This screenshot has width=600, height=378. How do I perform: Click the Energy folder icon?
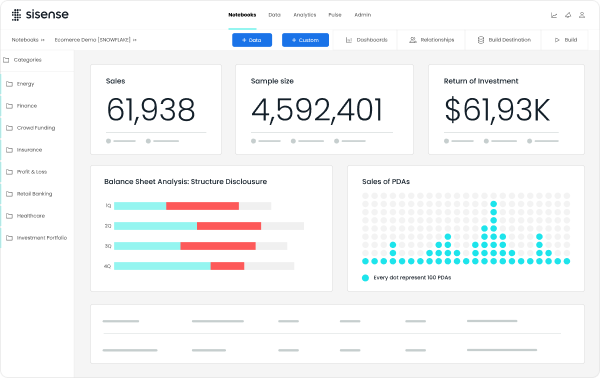click(x=10, y=84)
